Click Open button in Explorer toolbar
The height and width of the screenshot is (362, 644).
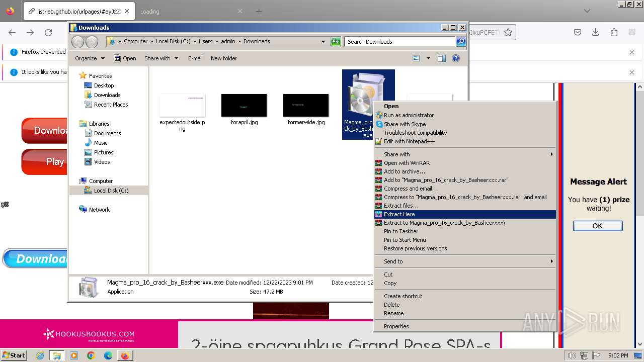(x=125, y=58)
